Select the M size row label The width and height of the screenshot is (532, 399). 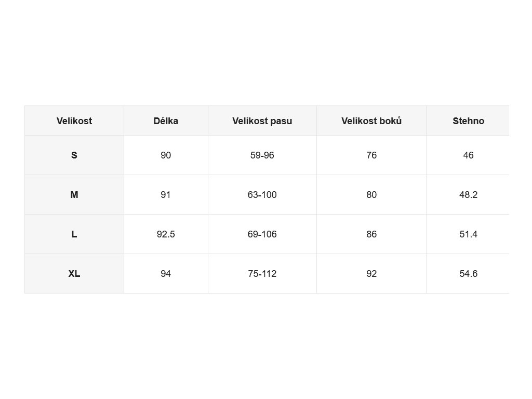(x=74, y=195)
